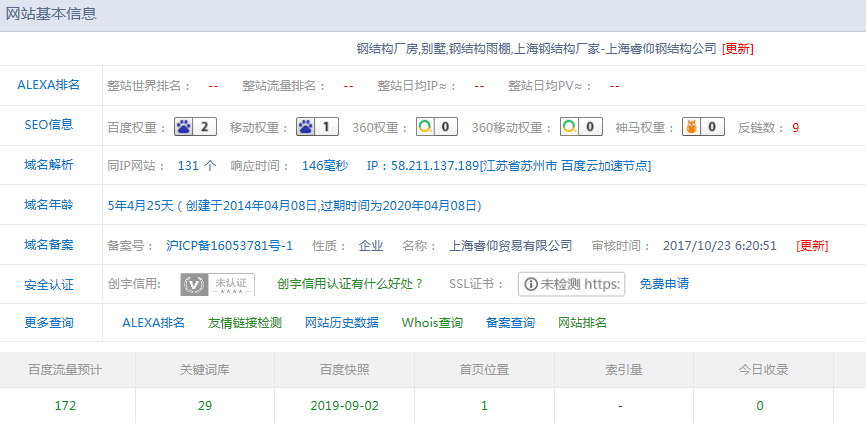Open 网站排名 link
The height and width of the screenshot is (423, 866).
coord(582,322)
